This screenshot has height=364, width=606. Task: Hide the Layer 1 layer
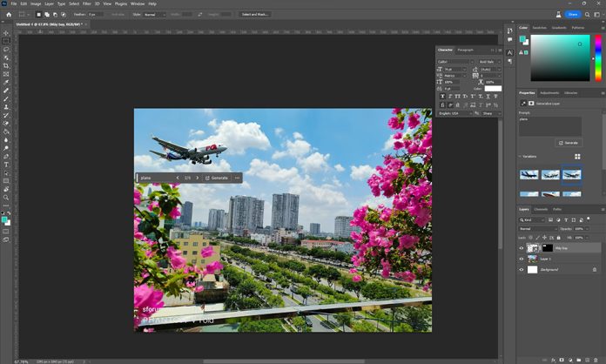[522, 260]
